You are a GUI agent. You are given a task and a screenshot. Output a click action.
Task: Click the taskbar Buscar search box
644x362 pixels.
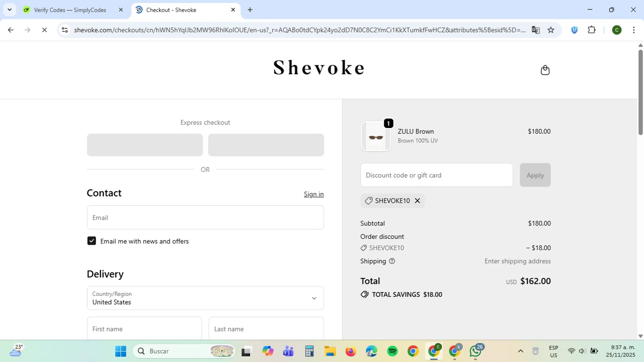[184, 351]
